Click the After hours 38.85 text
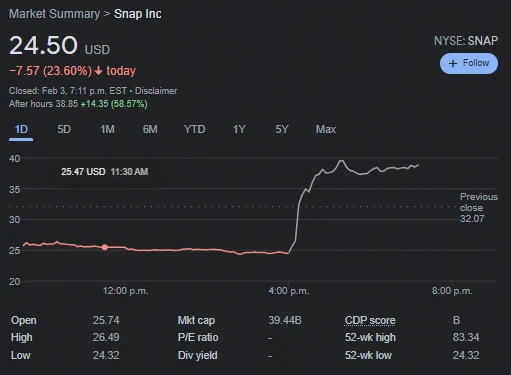 tap(43, 104)
